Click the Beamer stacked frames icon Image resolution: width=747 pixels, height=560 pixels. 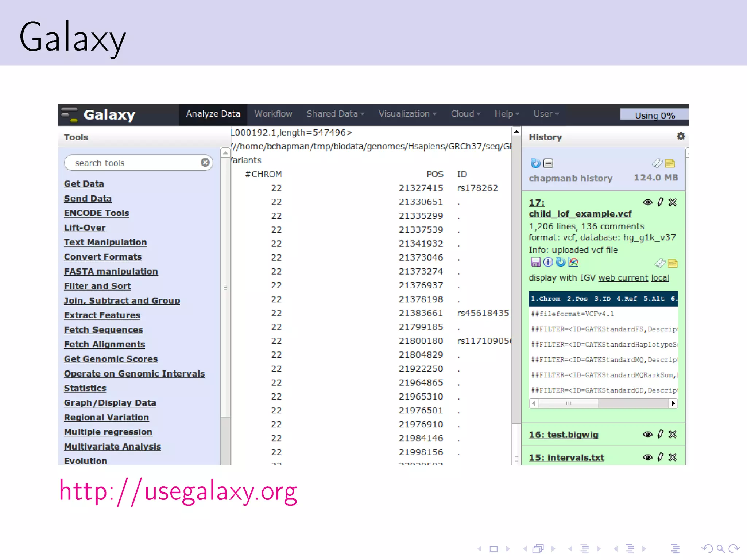click(x=538, y=549)
